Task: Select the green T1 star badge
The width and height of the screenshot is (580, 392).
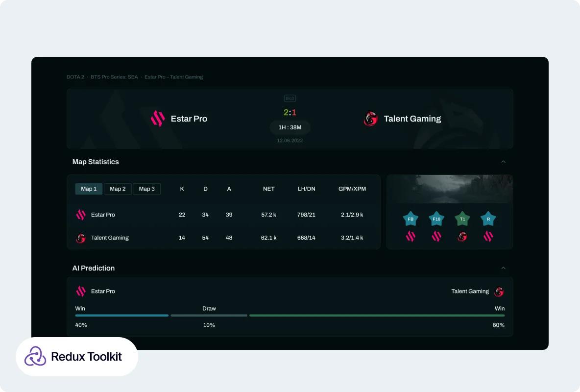Action: coord(462,219)
